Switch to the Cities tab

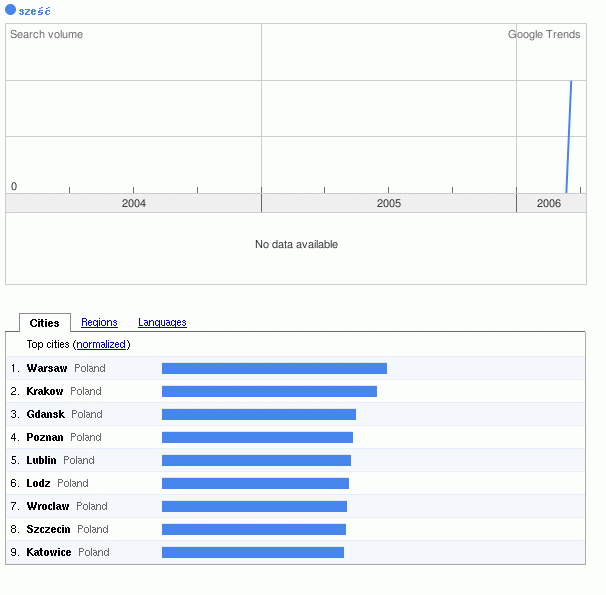tap(44, 323)
